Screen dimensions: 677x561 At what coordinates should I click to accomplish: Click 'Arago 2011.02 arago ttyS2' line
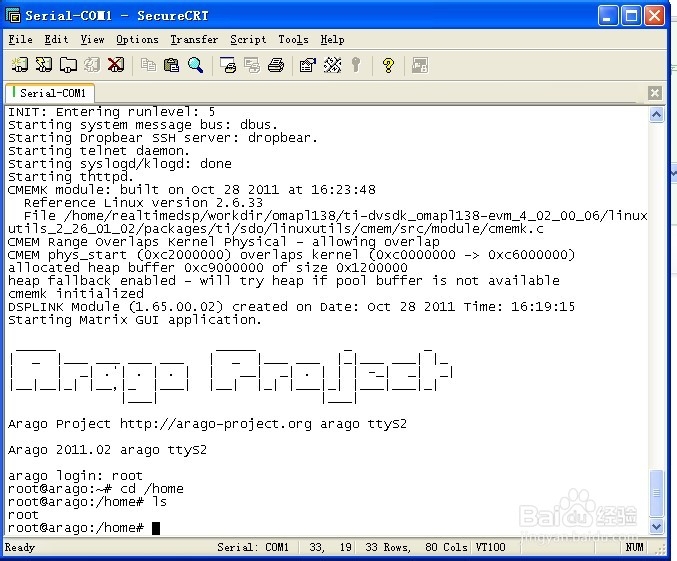107,450
